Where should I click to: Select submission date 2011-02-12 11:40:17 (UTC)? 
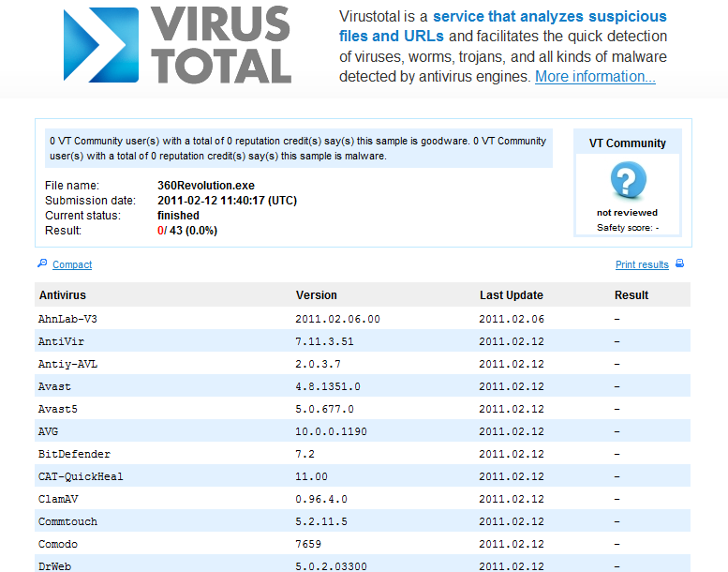227,201
